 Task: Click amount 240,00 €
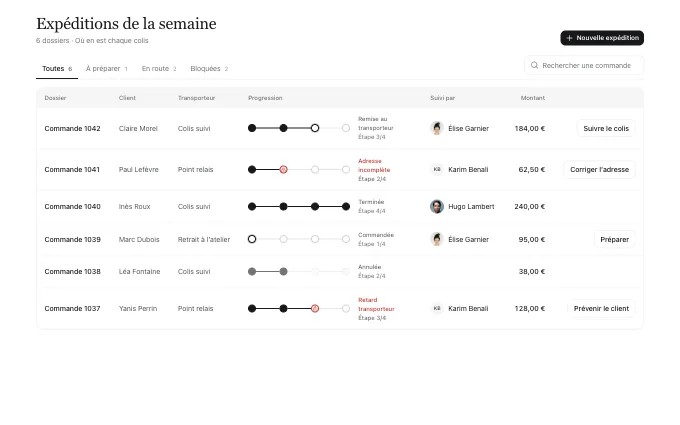(x=530, y=206)
